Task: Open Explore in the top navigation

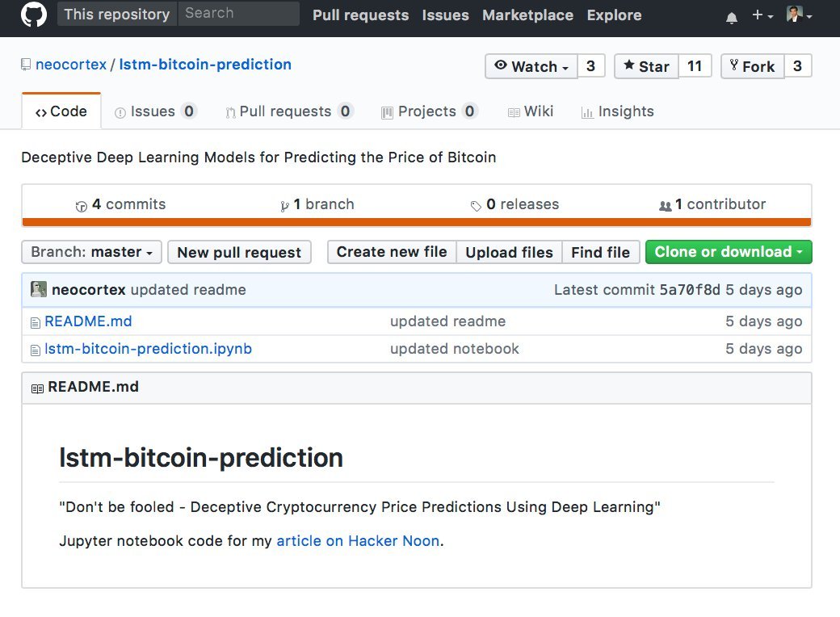Action: click(x=614, y=15)
